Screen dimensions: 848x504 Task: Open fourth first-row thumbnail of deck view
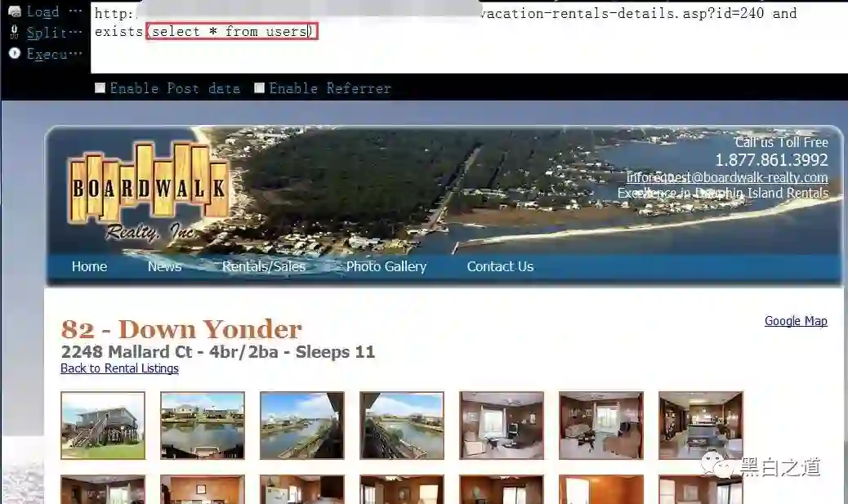(402, 426)
